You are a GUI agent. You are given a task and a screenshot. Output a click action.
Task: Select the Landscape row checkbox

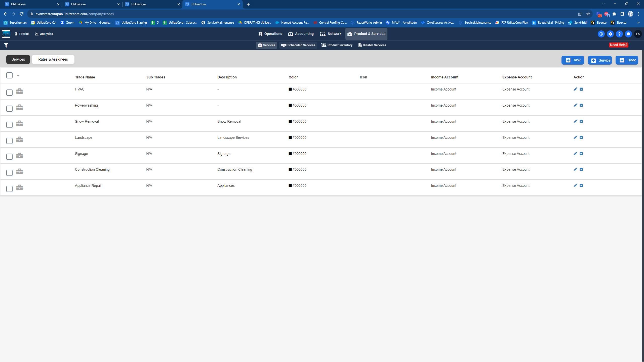(9, 141)
